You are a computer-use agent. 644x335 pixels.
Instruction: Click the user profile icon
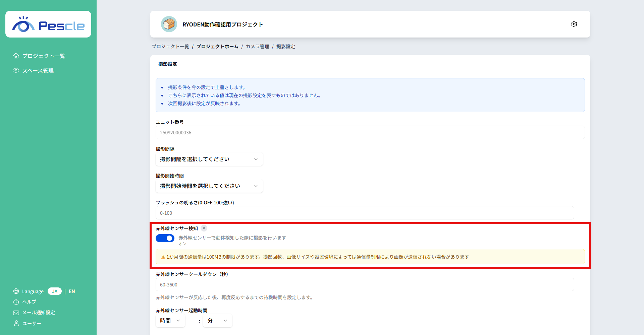16,323
